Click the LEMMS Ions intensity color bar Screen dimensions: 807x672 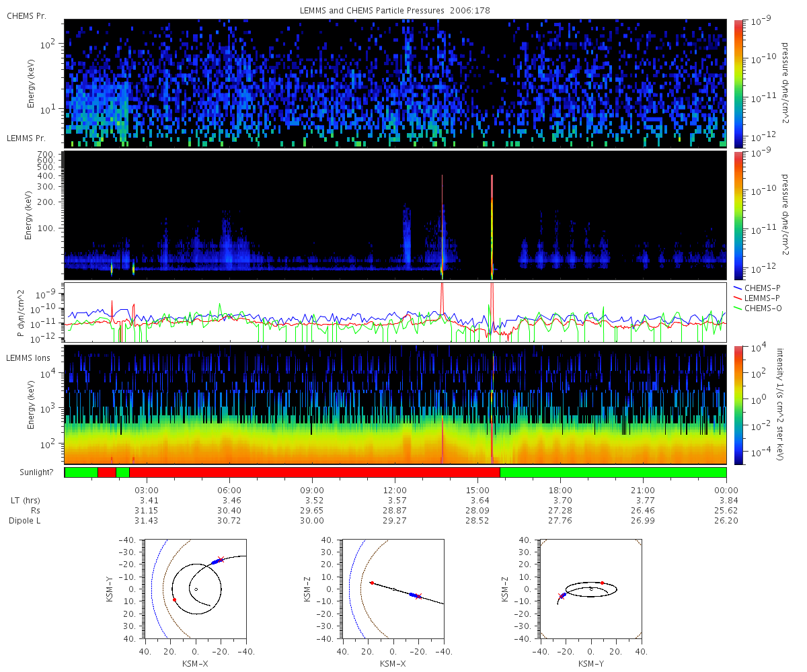coord(738,405)
